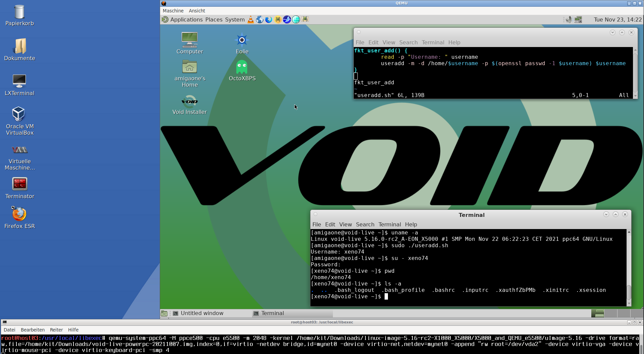This screenshot has height=354, width=644.
Task: Launch LXTerminal from the host desktop
Action: (19, 85)
